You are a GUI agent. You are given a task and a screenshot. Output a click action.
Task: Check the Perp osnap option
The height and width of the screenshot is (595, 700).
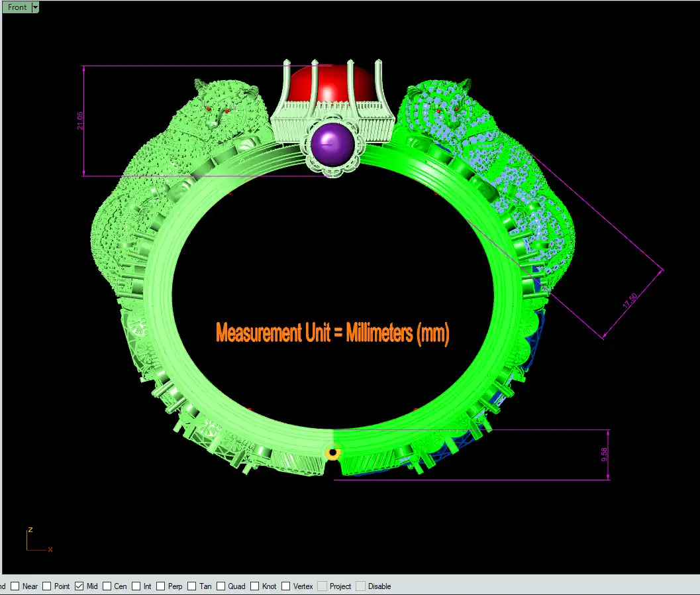[x=161, y=586]
